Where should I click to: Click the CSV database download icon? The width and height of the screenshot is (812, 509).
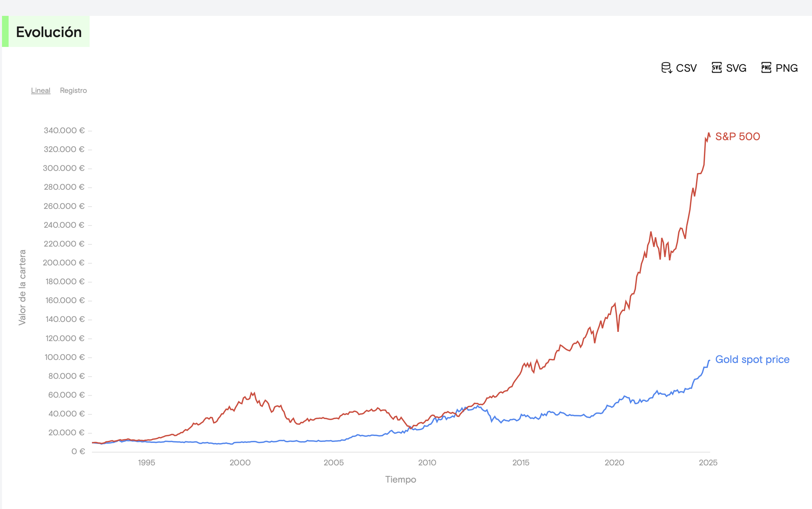667,68
